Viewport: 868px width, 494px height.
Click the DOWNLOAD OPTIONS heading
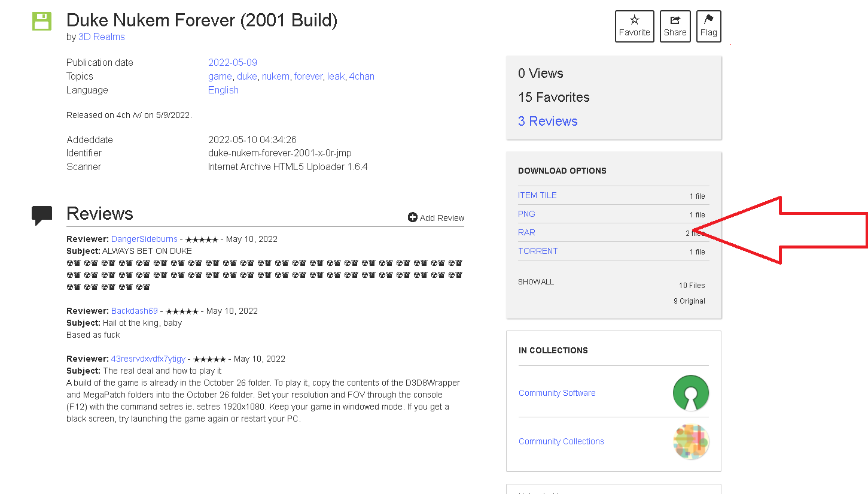(x=562, y=171)
